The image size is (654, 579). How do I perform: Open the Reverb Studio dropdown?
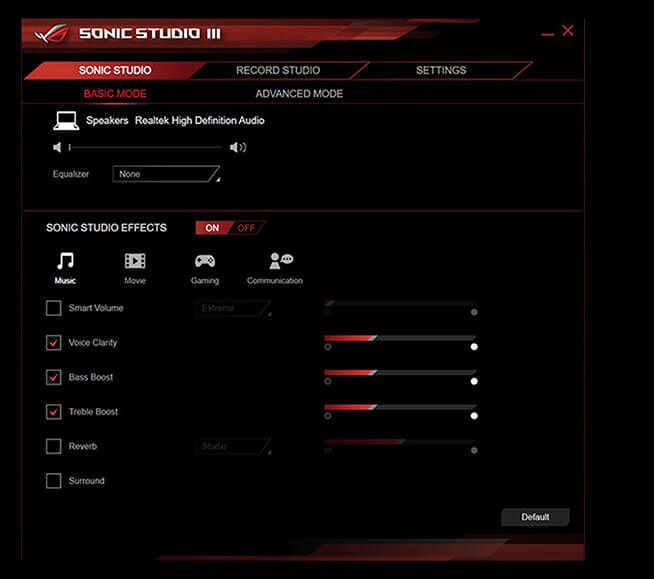coord(234,446)
